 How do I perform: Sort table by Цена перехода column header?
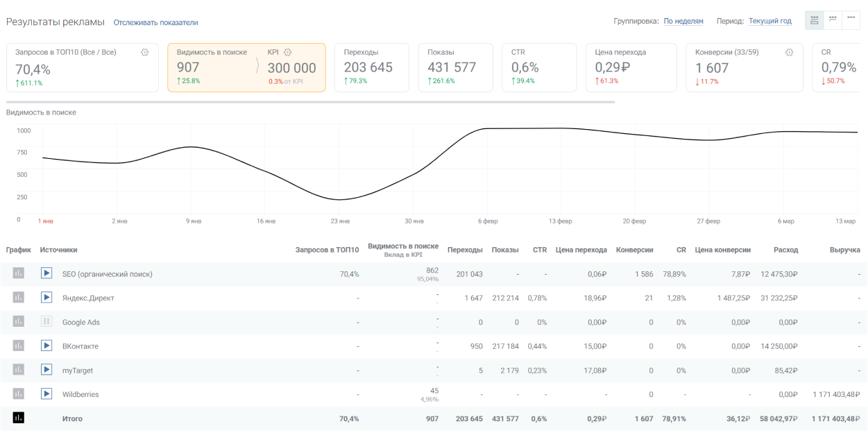581,250
